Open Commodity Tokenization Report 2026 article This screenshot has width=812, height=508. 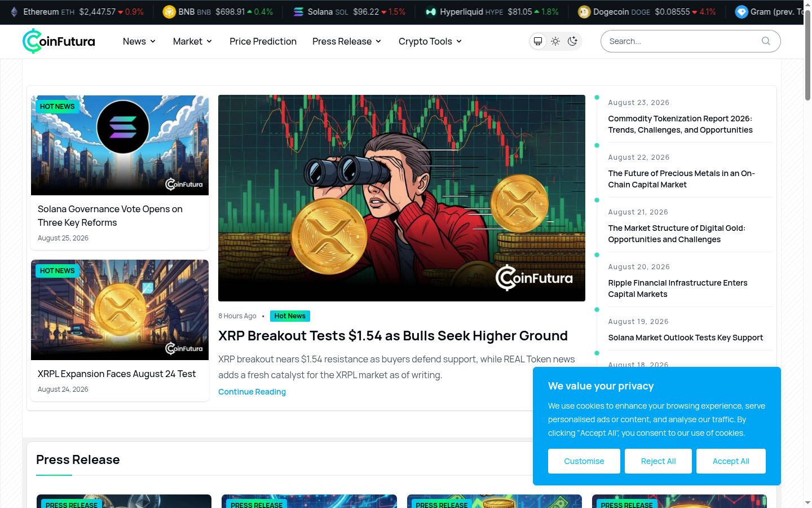click(x=680, y=124)
